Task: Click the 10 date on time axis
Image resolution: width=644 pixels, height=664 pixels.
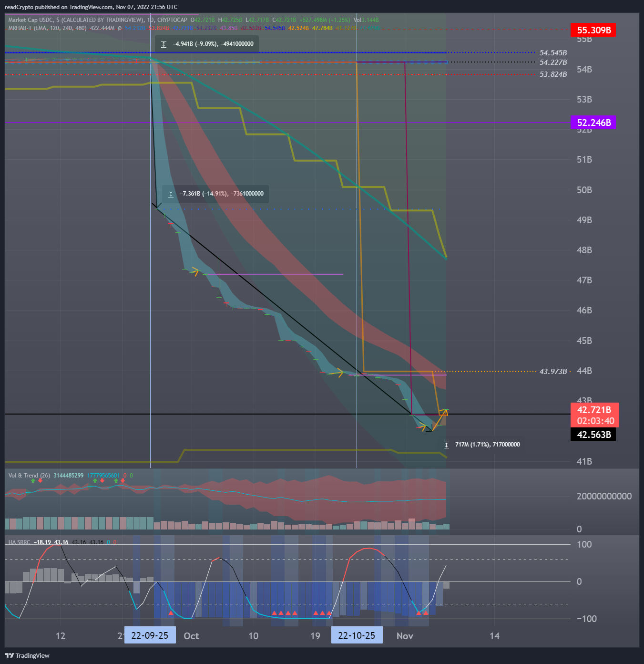Action: click(x=254, y=636)
